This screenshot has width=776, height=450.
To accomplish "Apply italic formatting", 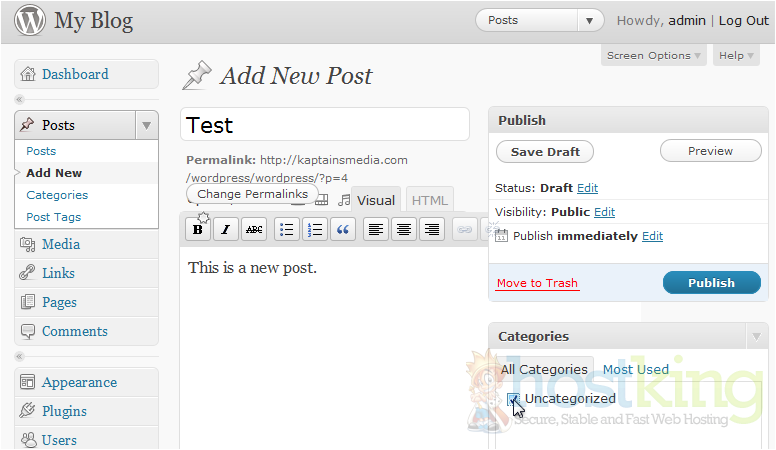I will click(x=226, y=230).
